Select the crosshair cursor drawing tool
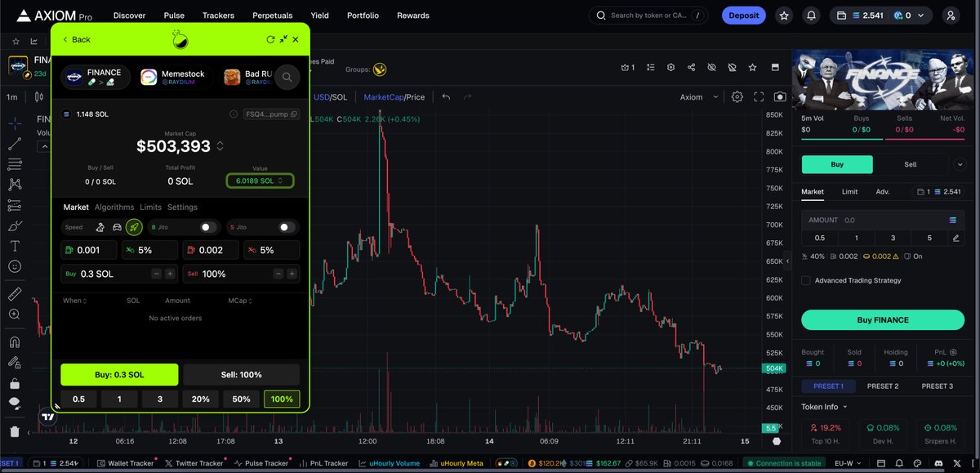Image resolution: width=980 pixels, height=473 pixels. [15, 123]
